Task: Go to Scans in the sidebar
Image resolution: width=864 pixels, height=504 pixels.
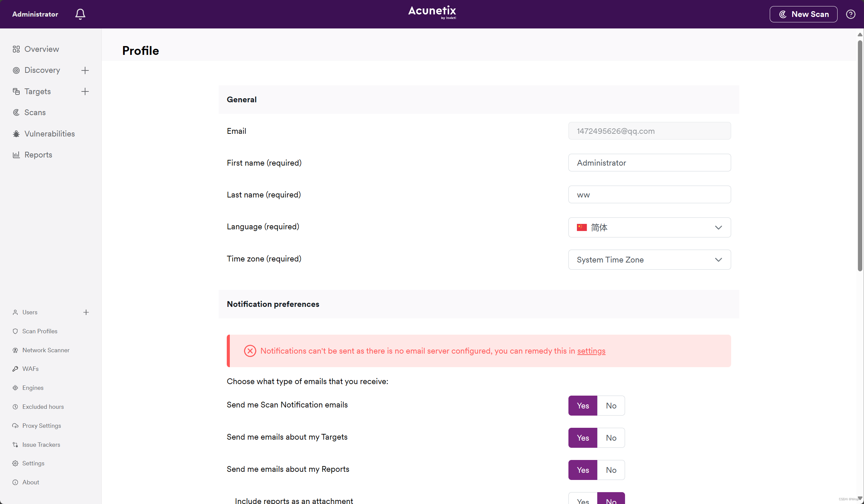Action: coord(35,112)
